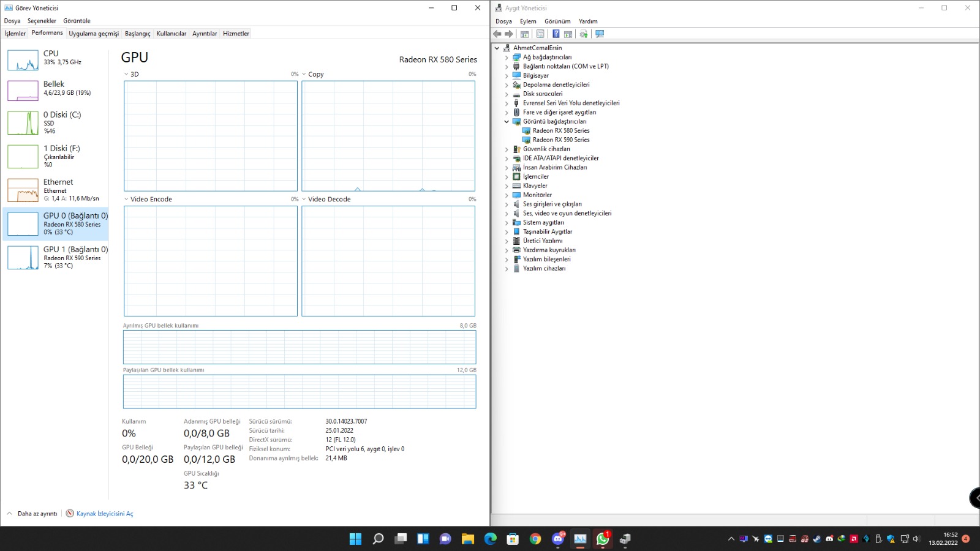The width and height of the screenshot is (980, 551).
Task: Open Seçenekler menu in Görev Yöneticisi
Action: tap(42, 21)
